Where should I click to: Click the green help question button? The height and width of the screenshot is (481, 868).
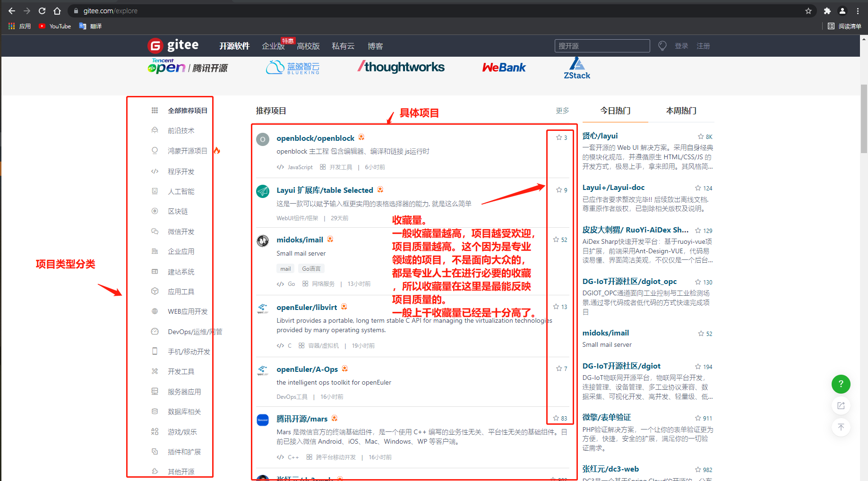pyautogui.click(x=841, y=384)
